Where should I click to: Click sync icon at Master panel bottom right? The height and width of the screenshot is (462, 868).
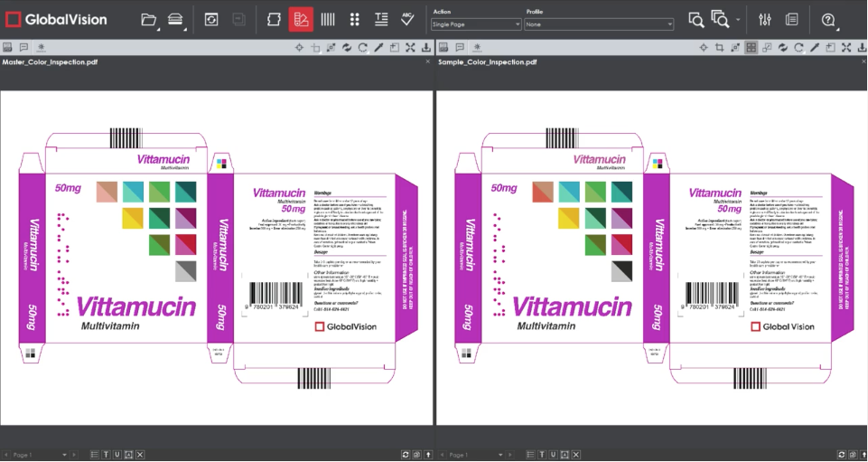(406, 455)
